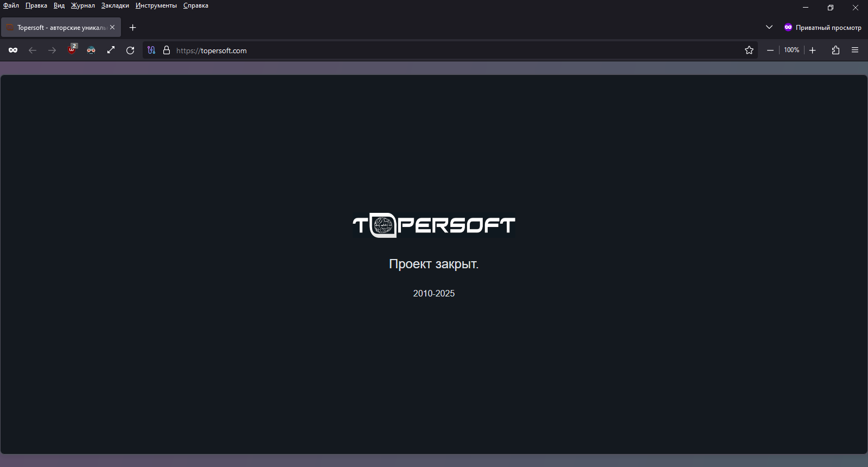Go forward with the right arrow button
This screenshot has height=467, width=868.
click(52, 50)
